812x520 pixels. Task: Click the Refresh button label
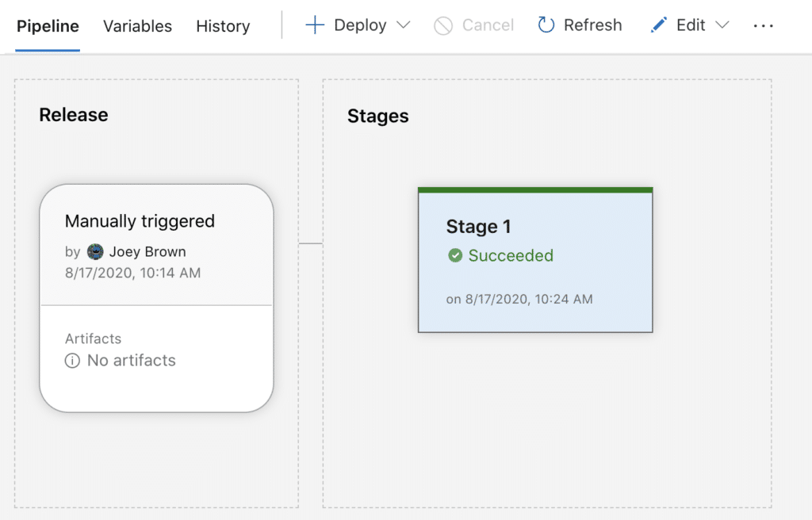[x=592, y=25]
